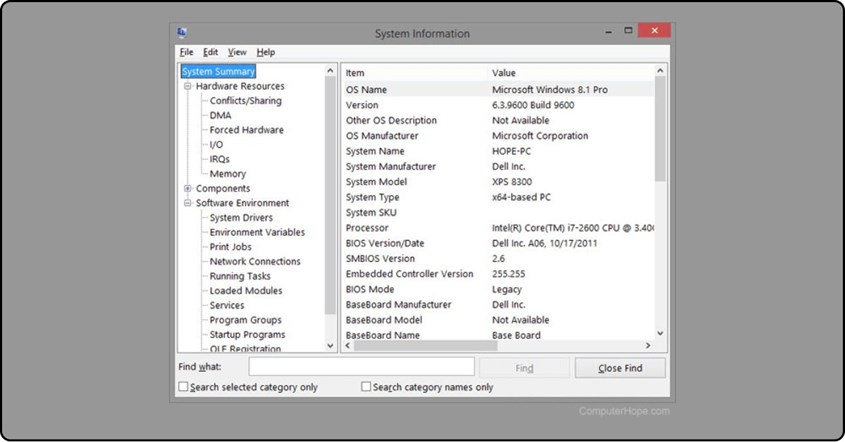
Task: Open the Edit menu
Action: coord(210,52)
